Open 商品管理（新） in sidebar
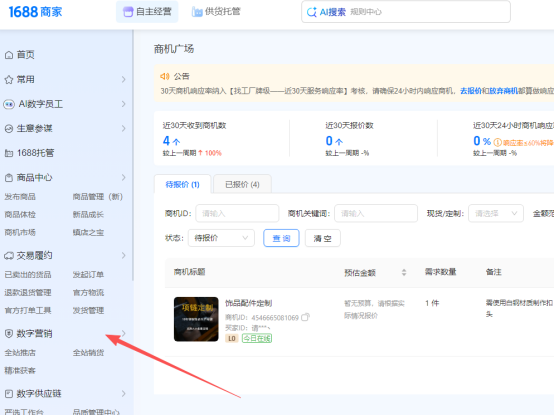The image size is (554, 415). 98,197
